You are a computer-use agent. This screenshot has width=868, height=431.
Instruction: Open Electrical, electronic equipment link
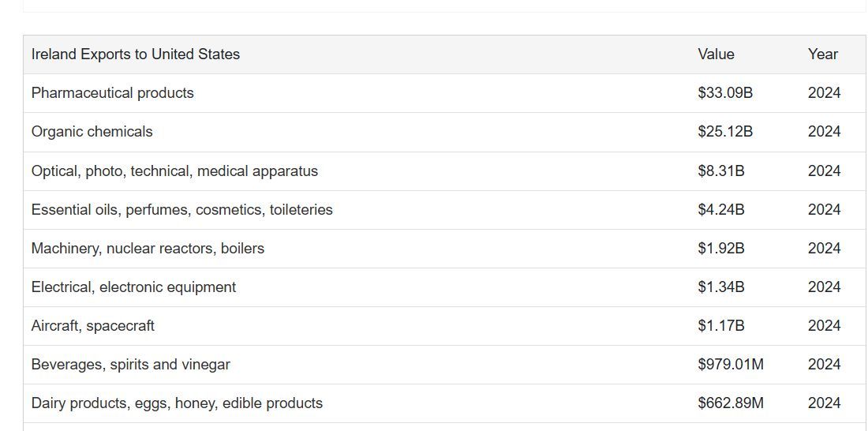133,287
